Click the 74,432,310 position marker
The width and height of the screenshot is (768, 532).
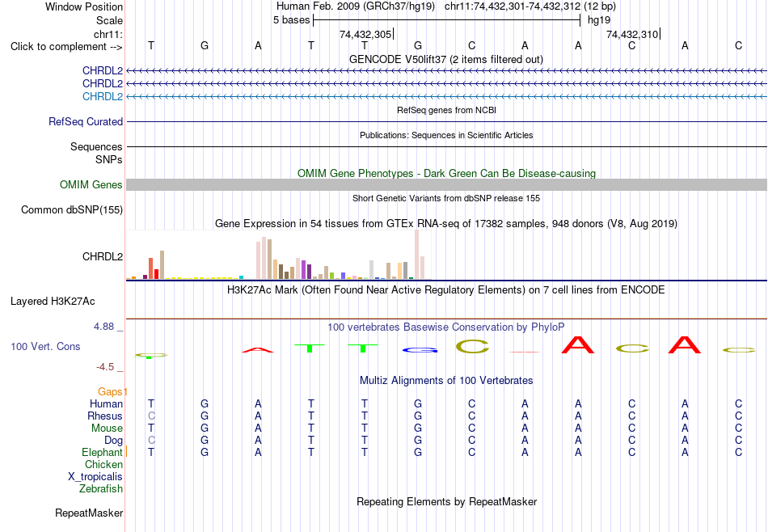coord(632,34)
